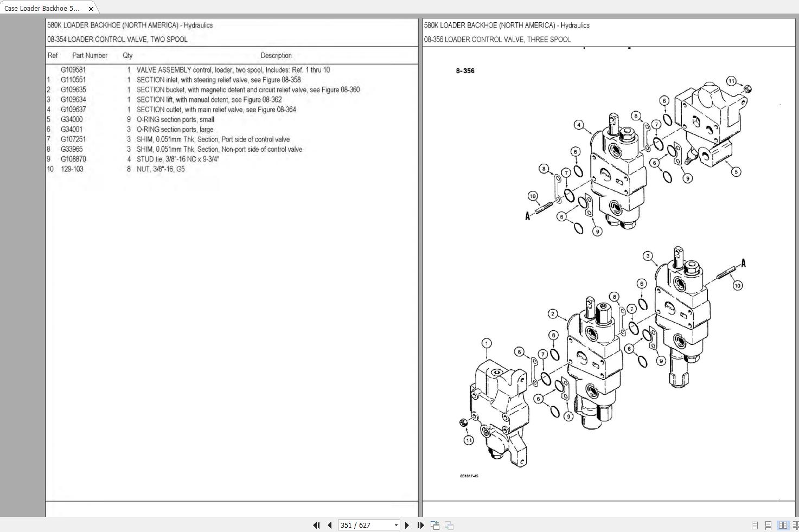This screenshot has height=532, width=799.
Task: Click 'O-RING section ports, small' description
Action: click(x=175, y=119)
